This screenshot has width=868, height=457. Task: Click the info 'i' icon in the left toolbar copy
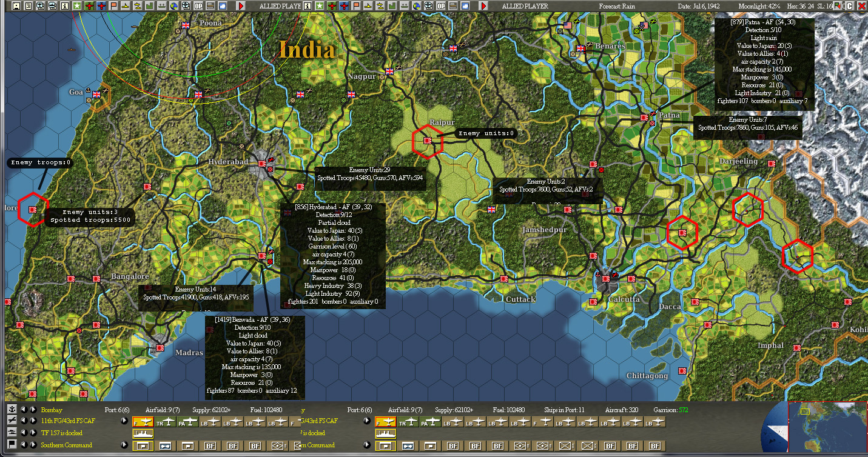66,5
